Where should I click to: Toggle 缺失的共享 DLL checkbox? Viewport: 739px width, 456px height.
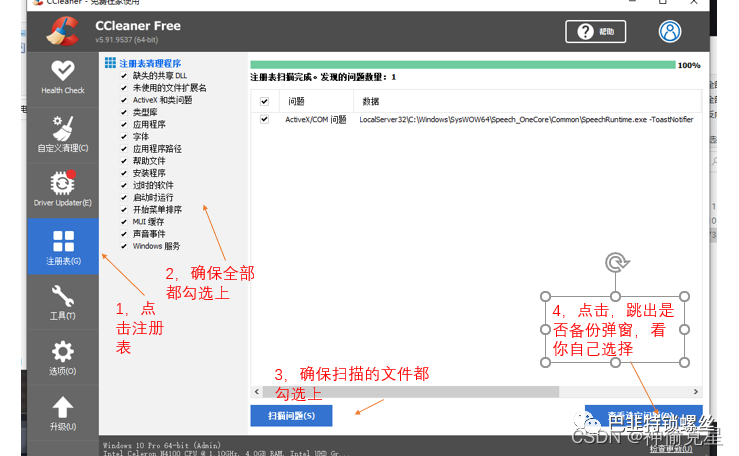pos(124,75)
